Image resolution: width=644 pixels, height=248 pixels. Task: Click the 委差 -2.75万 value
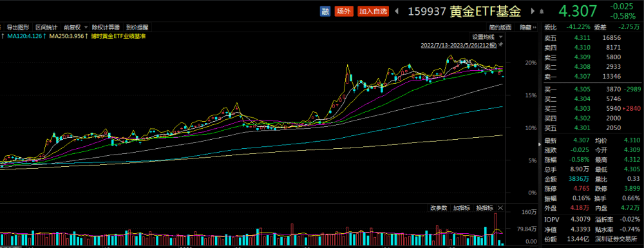[x=629, y=27]
